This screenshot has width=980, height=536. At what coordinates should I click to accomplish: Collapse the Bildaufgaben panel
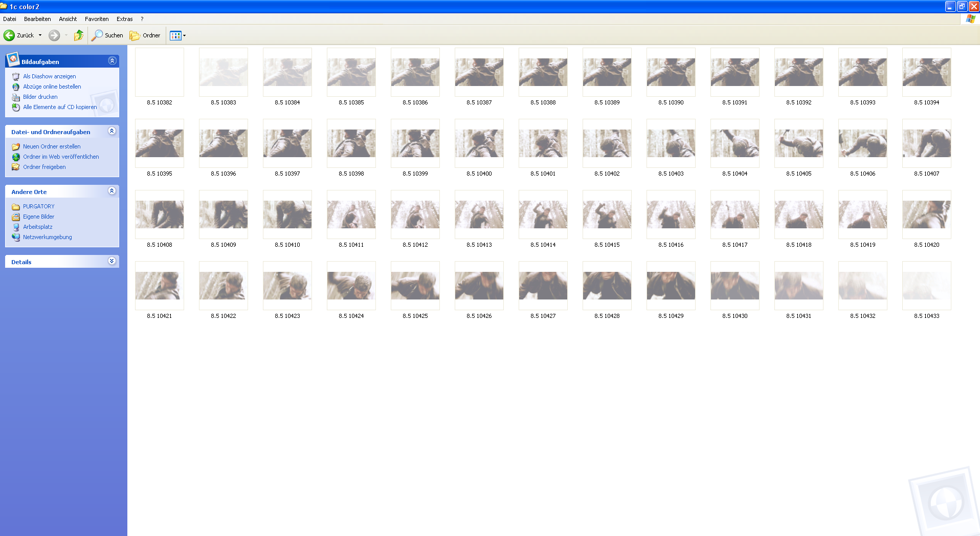point(112,61)
